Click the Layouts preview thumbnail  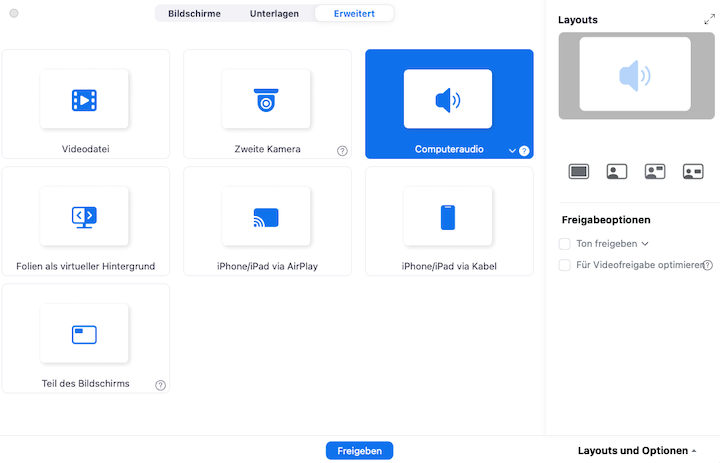[635, 74]
